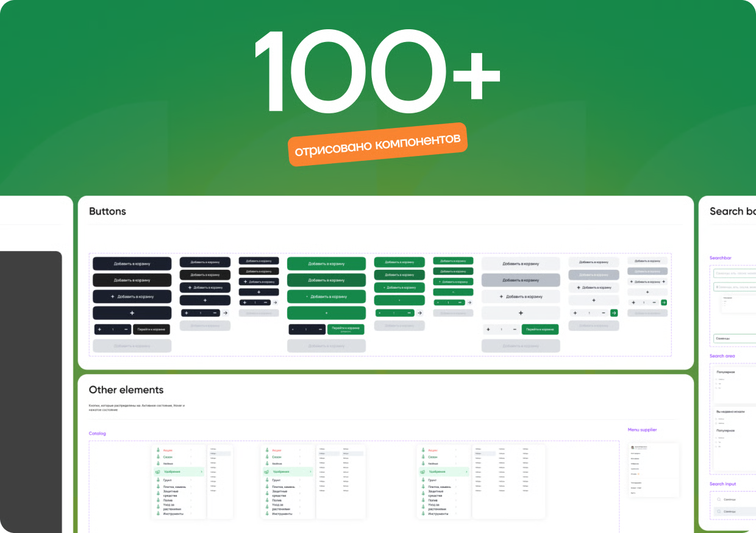The width and height of the screenshot is (756, 533).
Task: Expand the Удобрения chevron in the first catalog
Action: pyautogui.click(x=201, y=471)
